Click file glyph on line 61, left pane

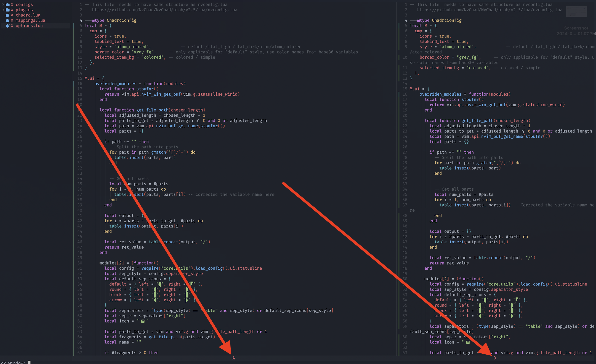pyautogui.click(x=143, y=321)
